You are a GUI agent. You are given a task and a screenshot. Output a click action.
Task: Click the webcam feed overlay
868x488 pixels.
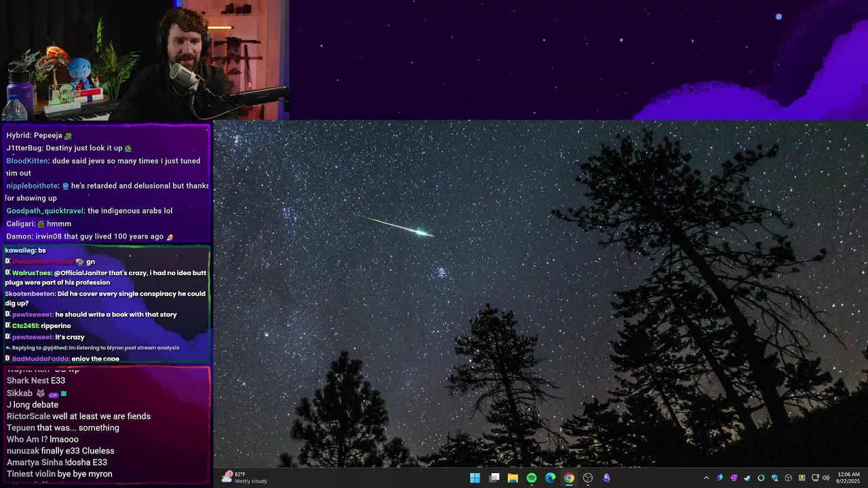(144, 60)
